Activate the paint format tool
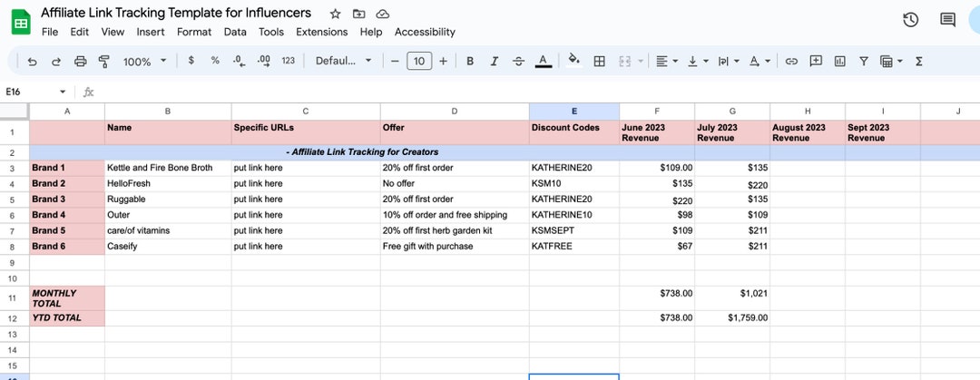Viewport: 980px width, 380px height. point(104,62)
